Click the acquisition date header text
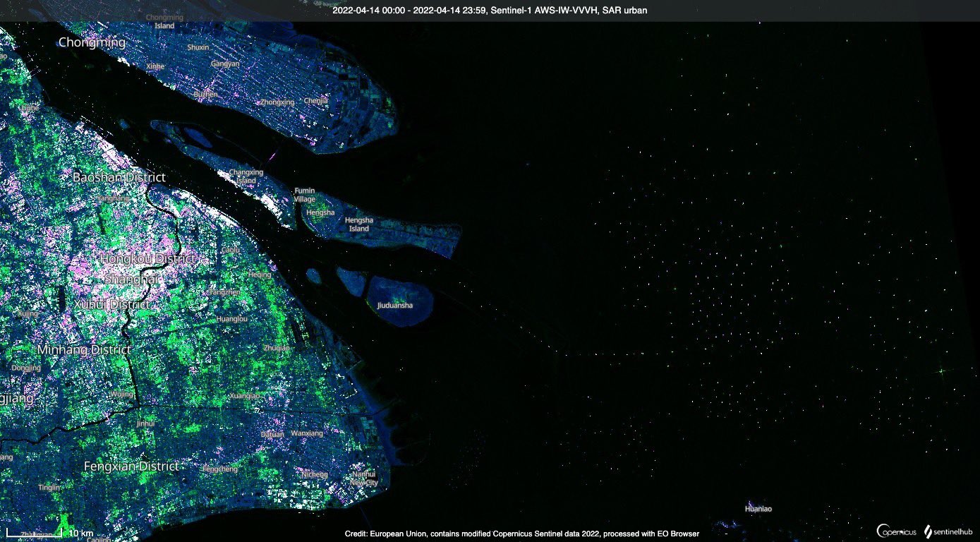 click(x=490, y=10)
